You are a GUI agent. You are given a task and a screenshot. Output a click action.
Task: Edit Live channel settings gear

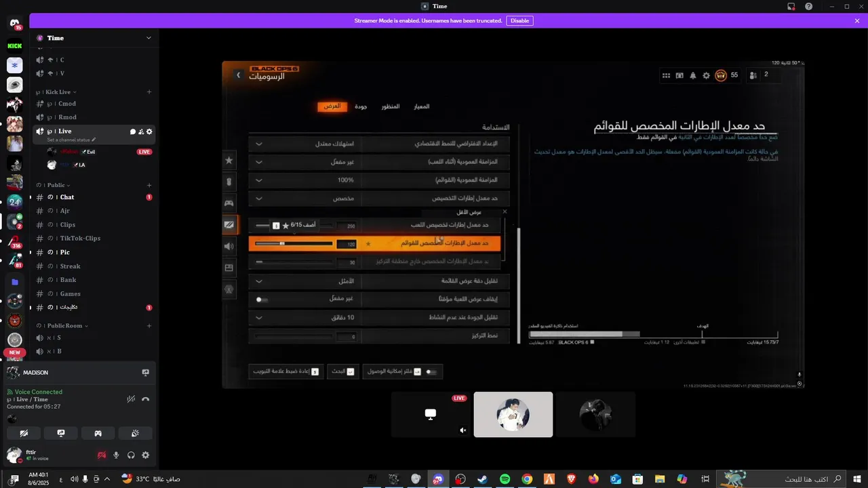(x=149, y=131)
